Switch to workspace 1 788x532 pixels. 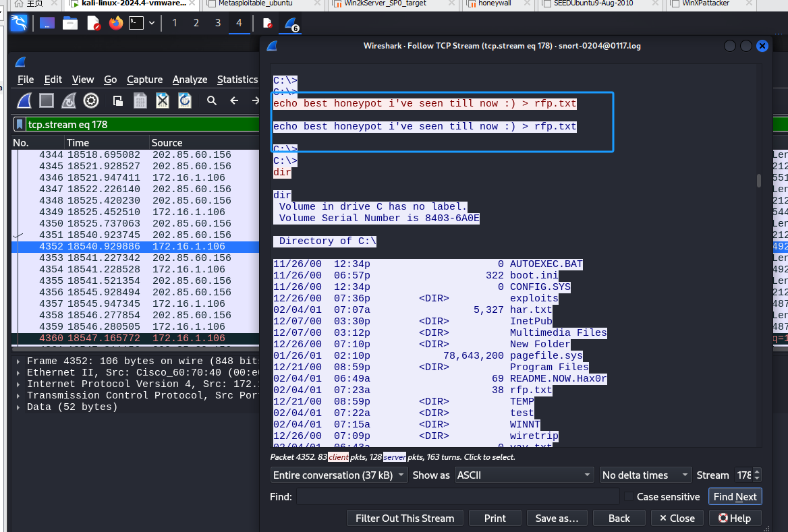pyautogui.click(x=174, y=23)
